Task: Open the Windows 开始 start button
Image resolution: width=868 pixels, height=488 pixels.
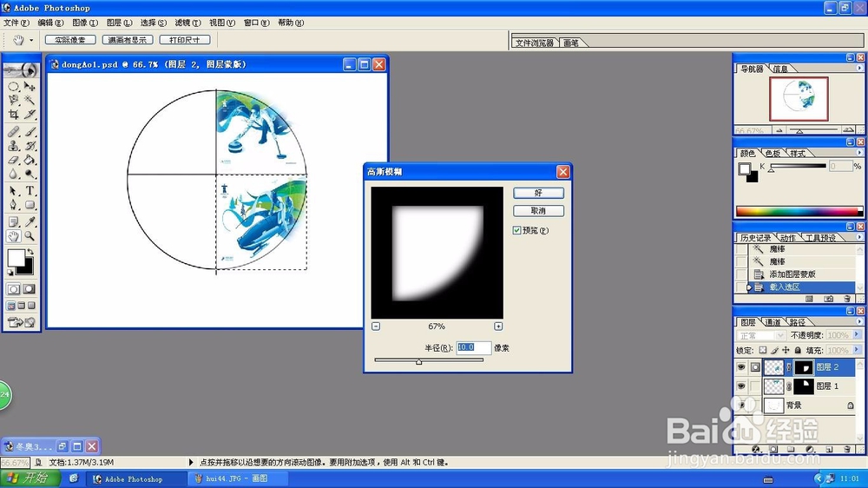Action: (x=31, y=478)
